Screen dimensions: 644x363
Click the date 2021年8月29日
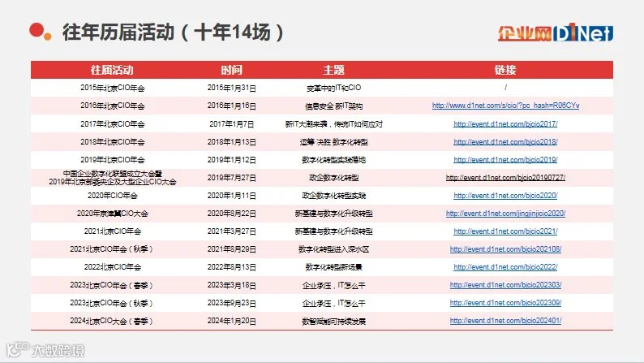[x=232, y=249]
